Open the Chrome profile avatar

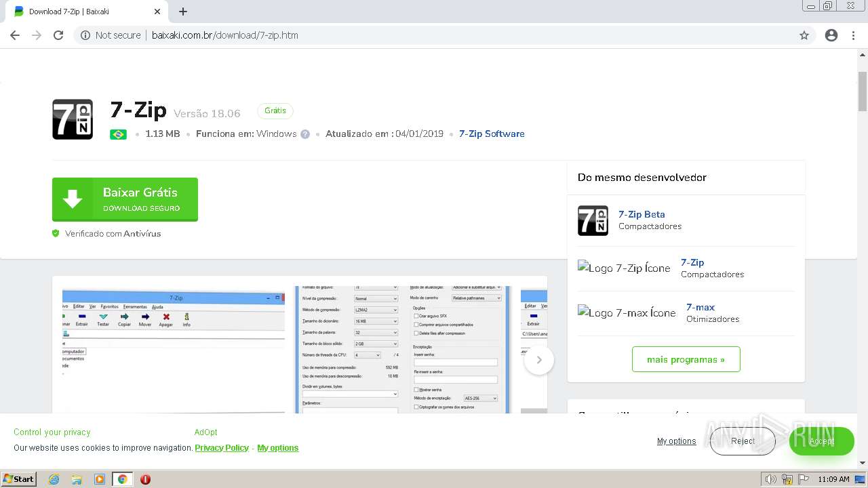point(831,35)
